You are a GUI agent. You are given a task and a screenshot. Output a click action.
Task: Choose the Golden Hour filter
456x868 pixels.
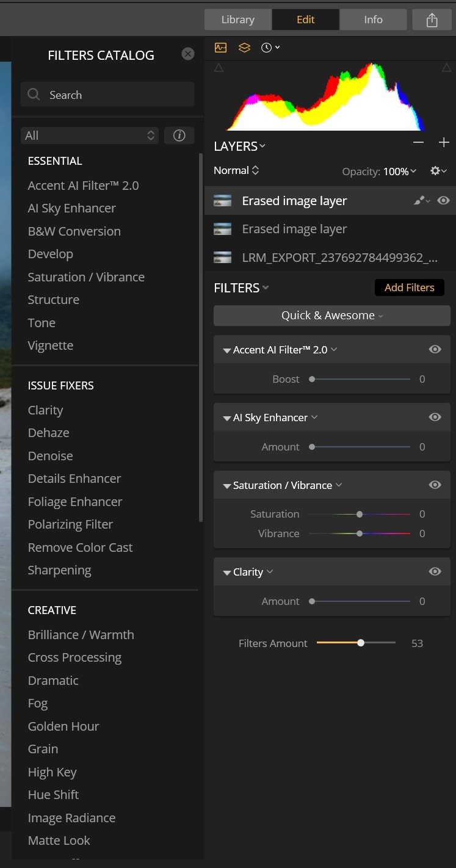[x=63, y=726]
